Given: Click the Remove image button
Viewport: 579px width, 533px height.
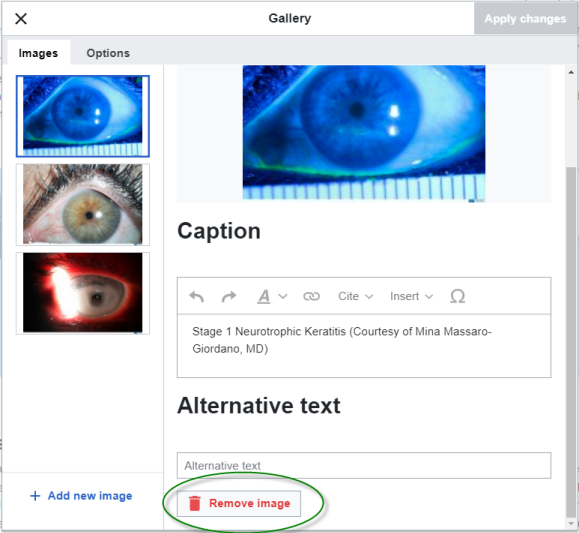Looking at the screenshot, I should (239, 503).
